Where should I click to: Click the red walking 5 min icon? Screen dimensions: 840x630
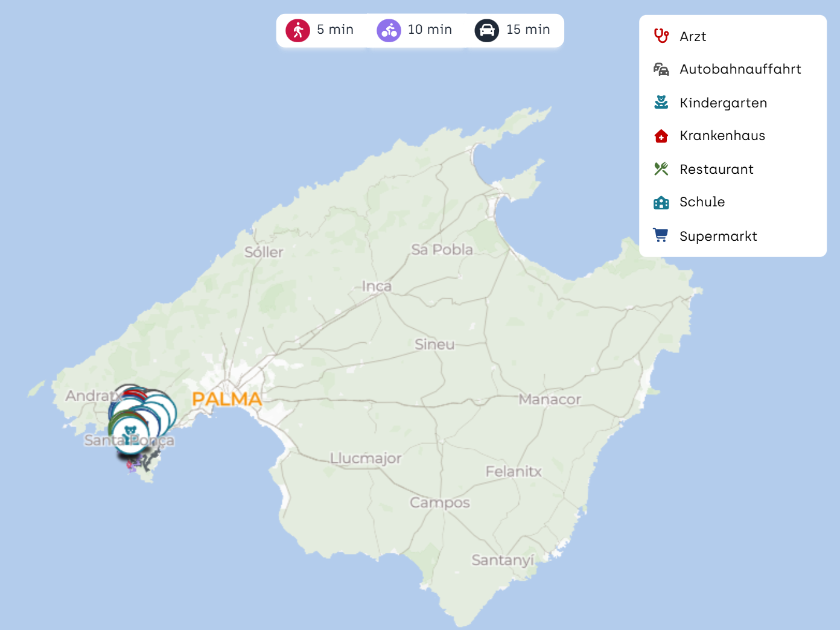pos(297,30)
